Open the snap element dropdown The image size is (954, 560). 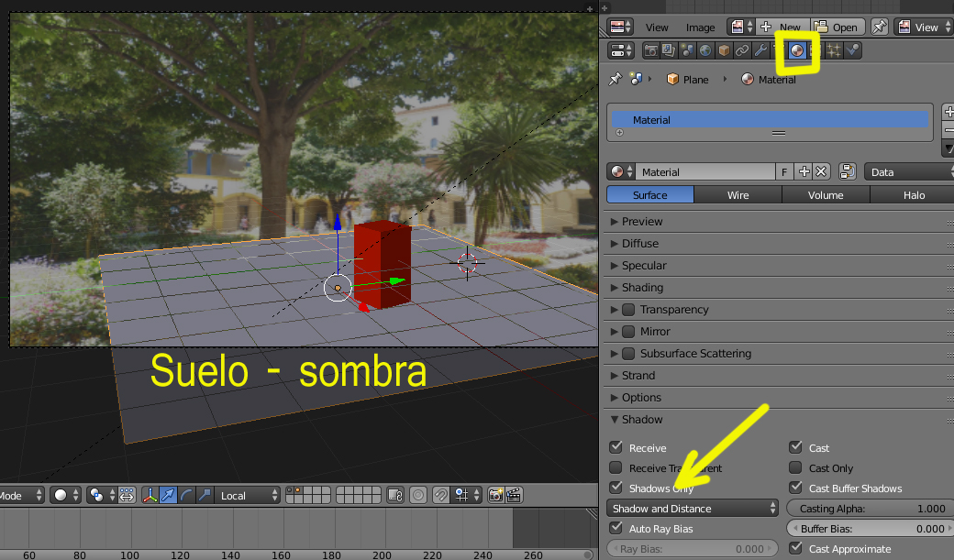click(467, 495)
